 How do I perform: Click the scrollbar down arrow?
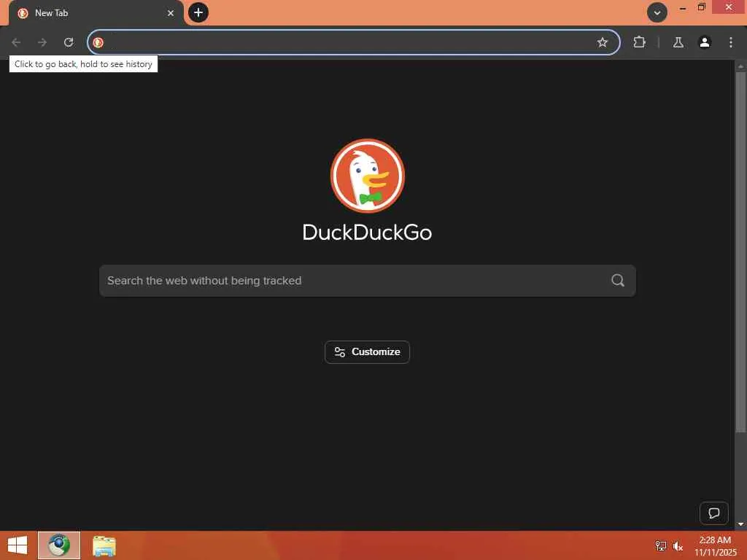740,524
